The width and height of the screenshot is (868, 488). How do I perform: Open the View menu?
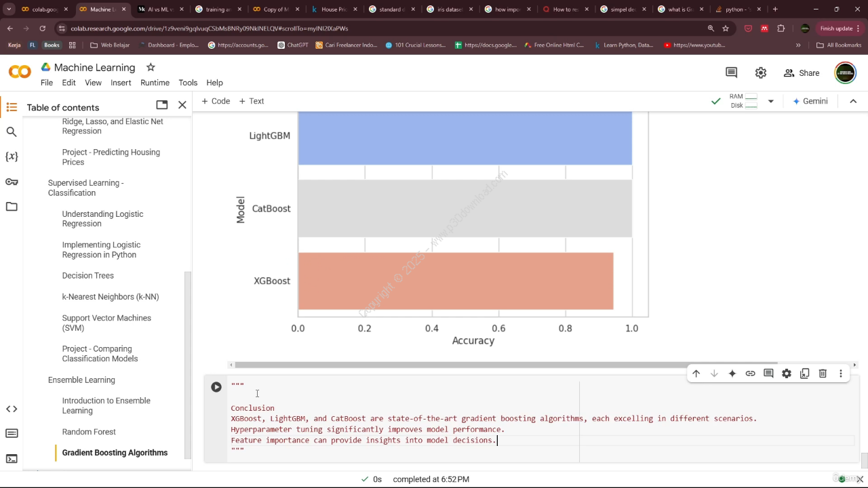coord(93,83)
